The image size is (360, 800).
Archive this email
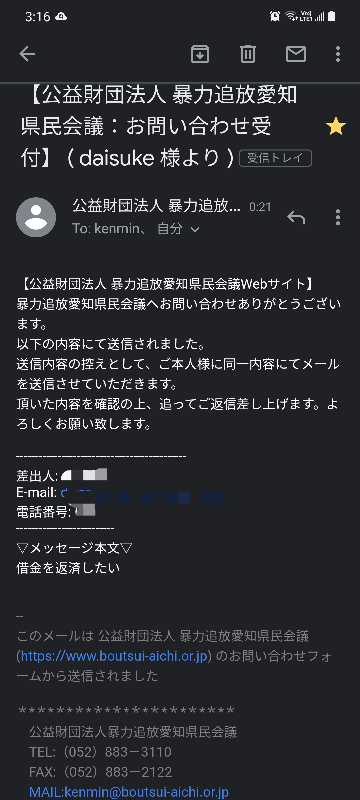200,54
